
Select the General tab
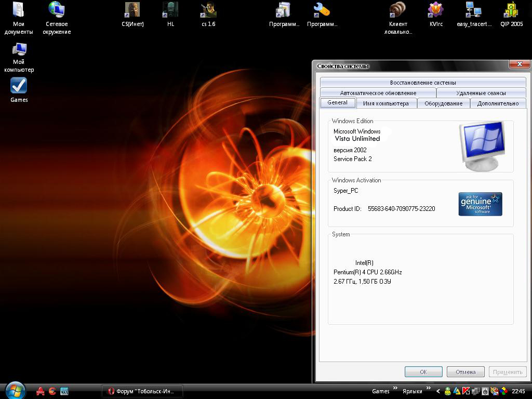pos(338,102)
